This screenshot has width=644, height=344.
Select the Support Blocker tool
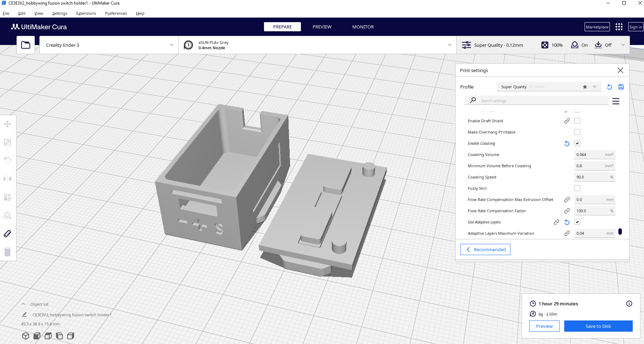pos(7,215)
